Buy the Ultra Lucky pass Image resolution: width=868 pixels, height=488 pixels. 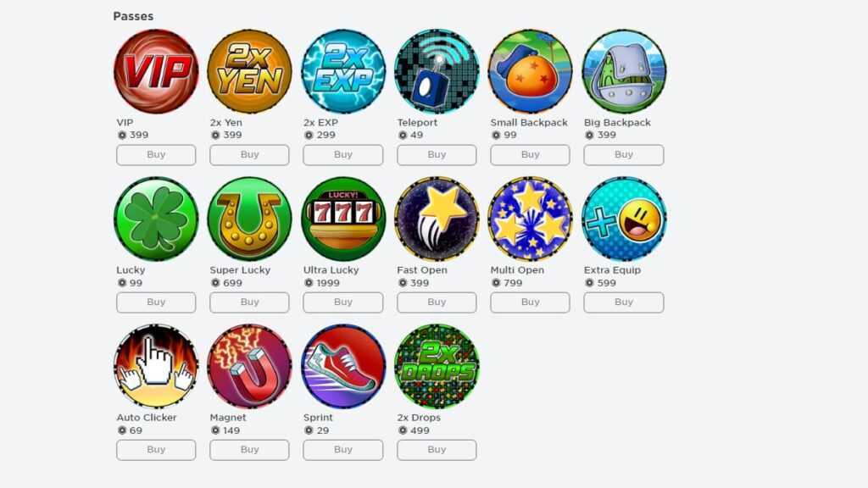343,302
